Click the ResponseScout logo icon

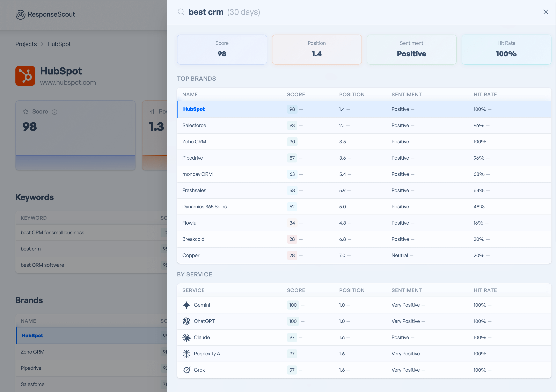pyautogui.click(x=21, y=15)
